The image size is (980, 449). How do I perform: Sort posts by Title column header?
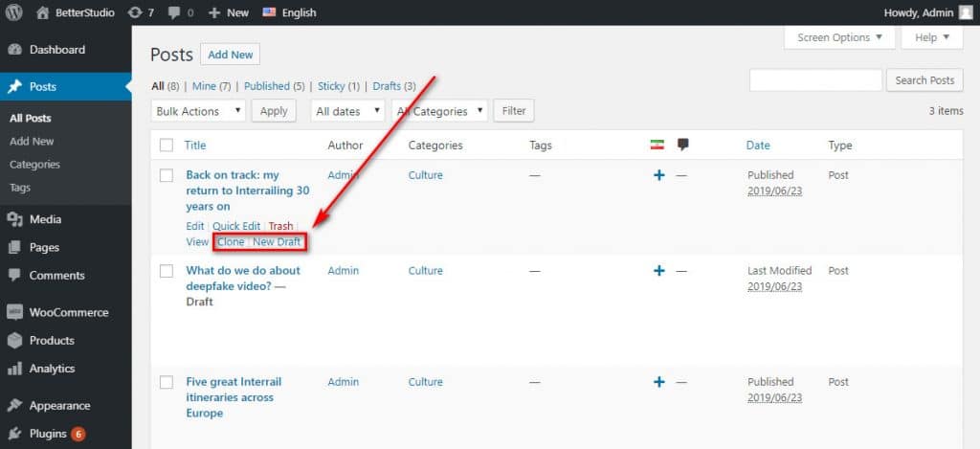click(195, 146)
